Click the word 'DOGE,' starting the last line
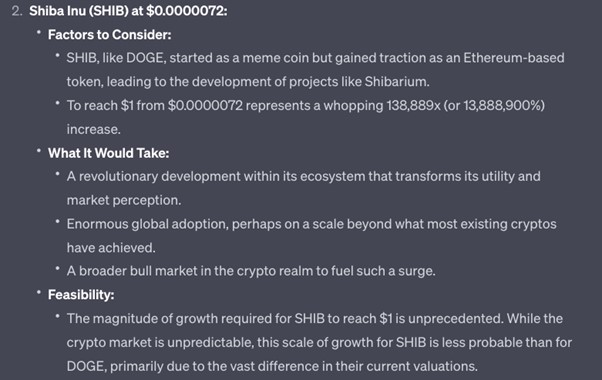The width and height of the screenshot is (602, 380). tap(87, 366)
